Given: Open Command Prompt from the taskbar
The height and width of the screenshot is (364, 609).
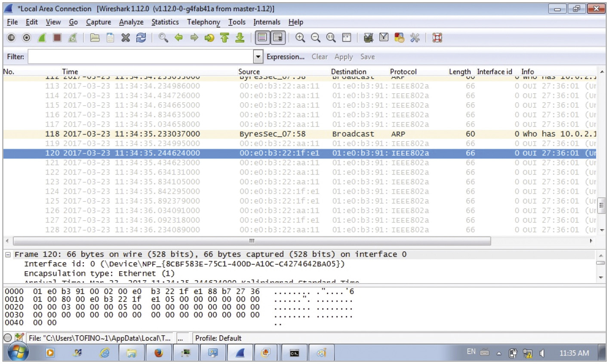Looking at the screenshot, I should [x=294, y=353].
